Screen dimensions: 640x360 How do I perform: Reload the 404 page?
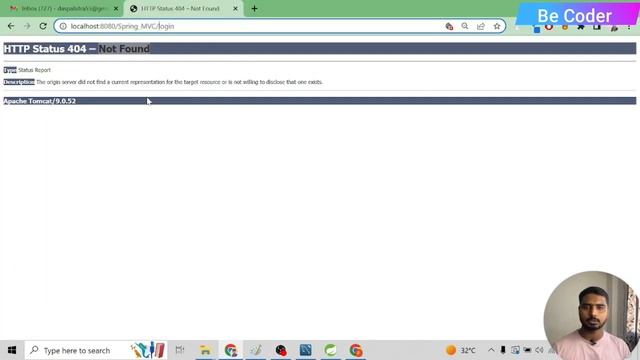[x=43, y=26]
